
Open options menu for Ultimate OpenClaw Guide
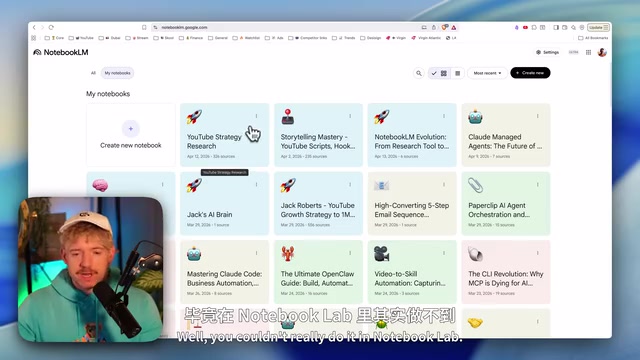point(350,253)
